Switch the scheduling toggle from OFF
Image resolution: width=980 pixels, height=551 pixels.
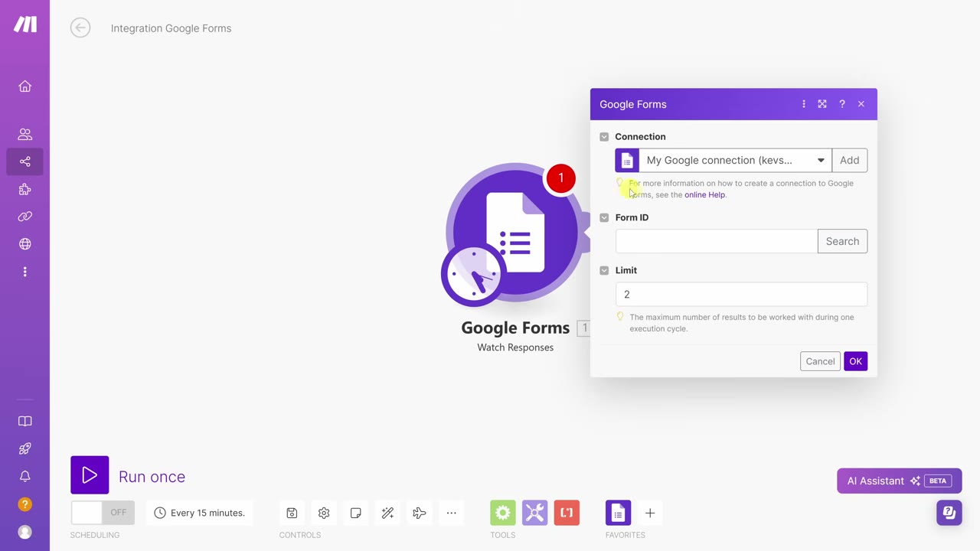coord(103,513)
